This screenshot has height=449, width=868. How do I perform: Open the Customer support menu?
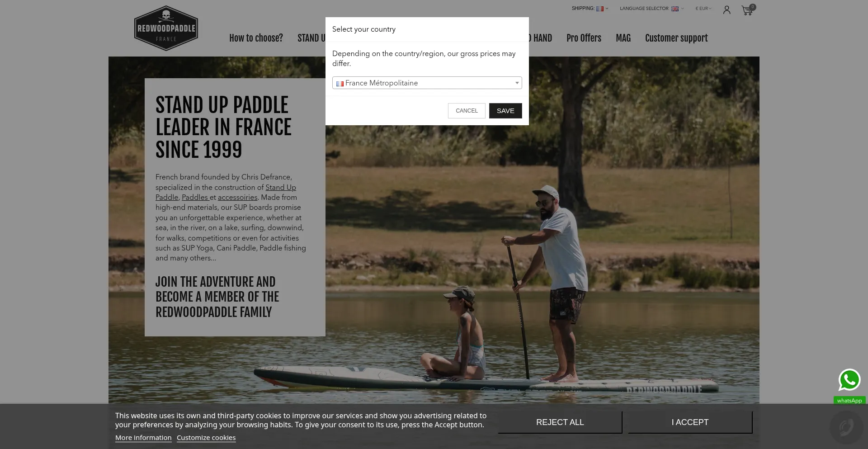click(x=676, y=38)
